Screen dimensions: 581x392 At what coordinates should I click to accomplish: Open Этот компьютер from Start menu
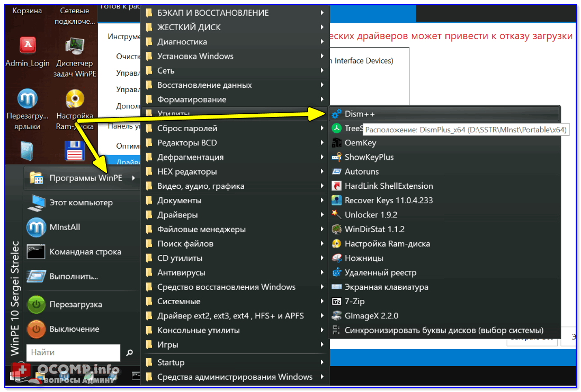point(81,203)
